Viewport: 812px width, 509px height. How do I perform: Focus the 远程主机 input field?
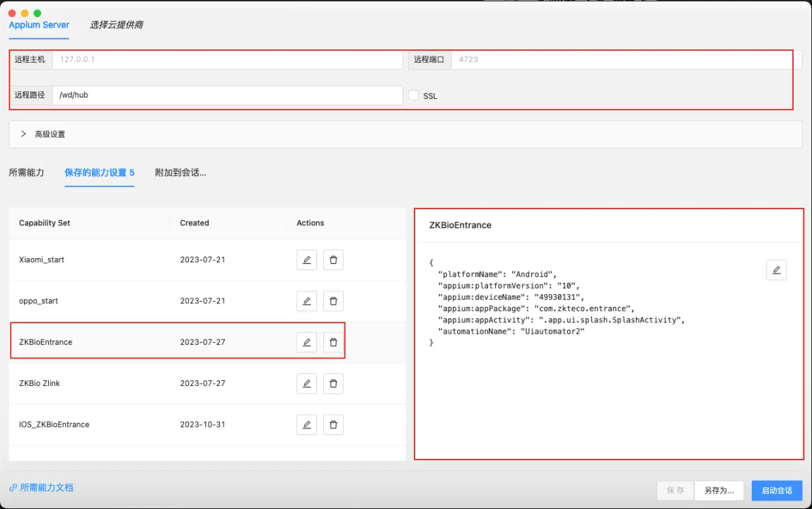click(x=226, y=60)
